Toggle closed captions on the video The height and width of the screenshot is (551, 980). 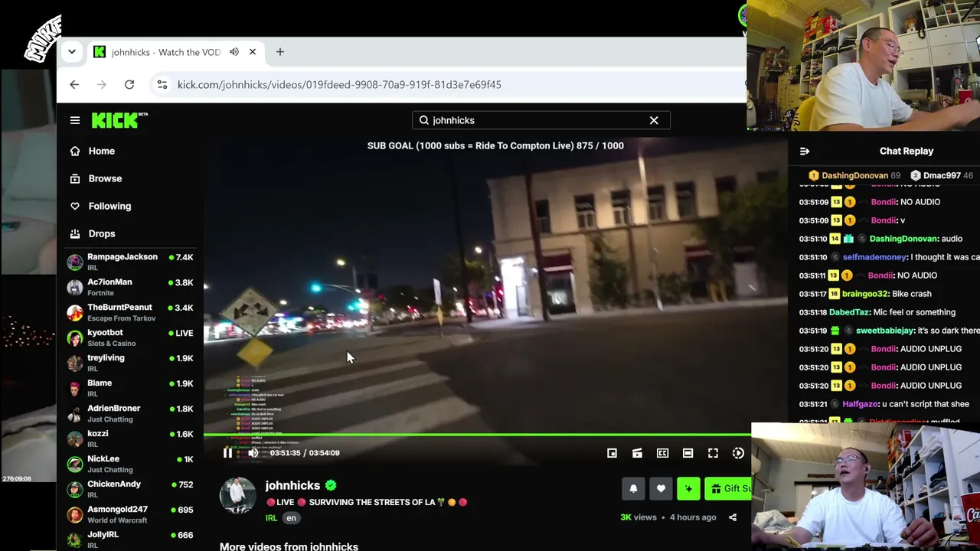point(662,453)
